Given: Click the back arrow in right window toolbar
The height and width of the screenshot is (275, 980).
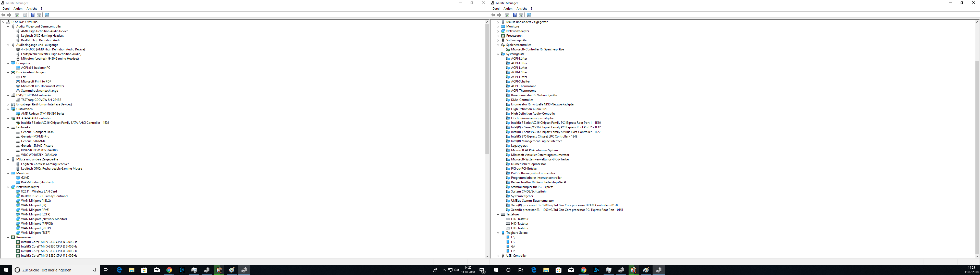Looking at the screenshot, I should (x=493, y=15).
